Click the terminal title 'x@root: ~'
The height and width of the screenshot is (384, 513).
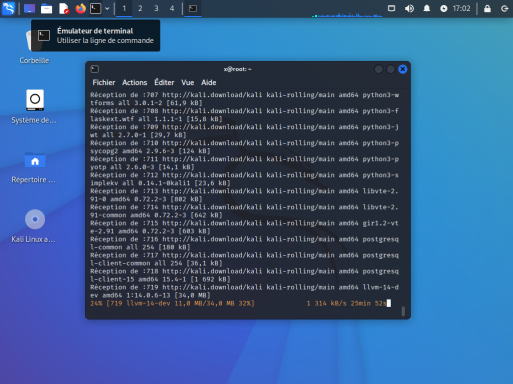point(237,69)
